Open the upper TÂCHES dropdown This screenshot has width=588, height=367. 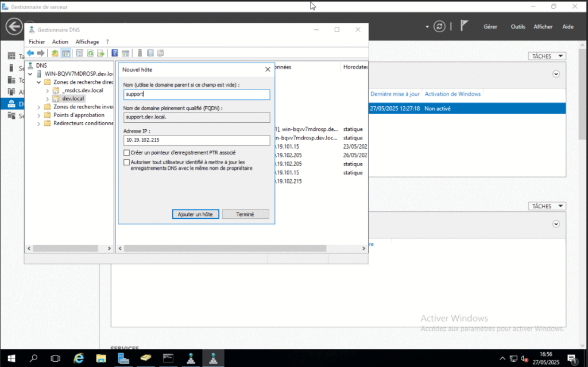547,56
